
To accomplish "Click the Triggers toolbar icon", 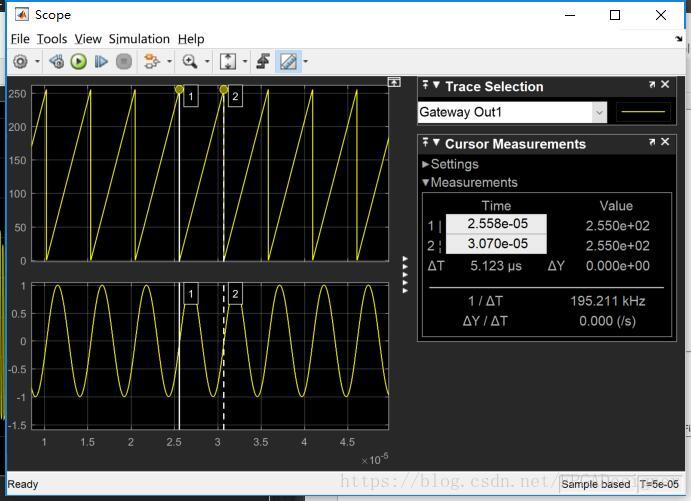I will pos(264,61).
